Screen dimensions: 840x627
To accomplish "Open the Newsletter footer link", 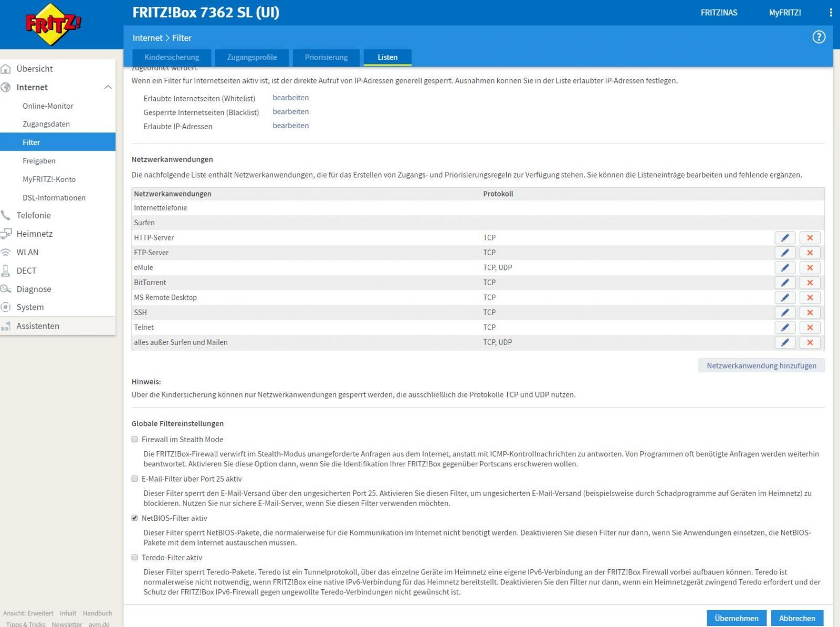I will pos(67,624).
